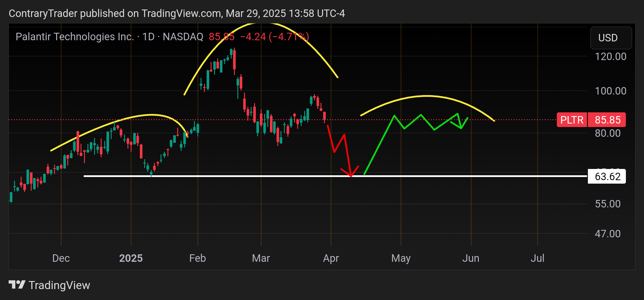Image resolution: width=644 pixels, height=300 pixels.
Task: Click the TradingView brand text
Action: [60, 285]
